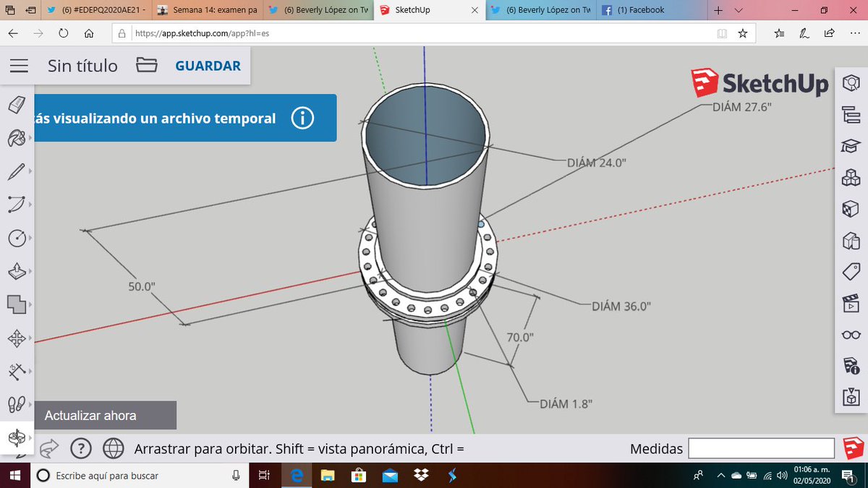The height and width of the screenshot is (488, 868).
Task: Click the SketchUp logo beside Medidas
Action: pos(854,448)
